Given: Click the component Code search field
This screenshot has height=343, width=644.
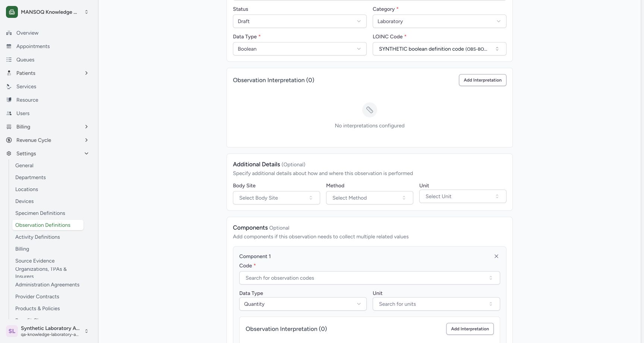Looking at the screenshot, I should pyautogui.click(x=370, y=278).
